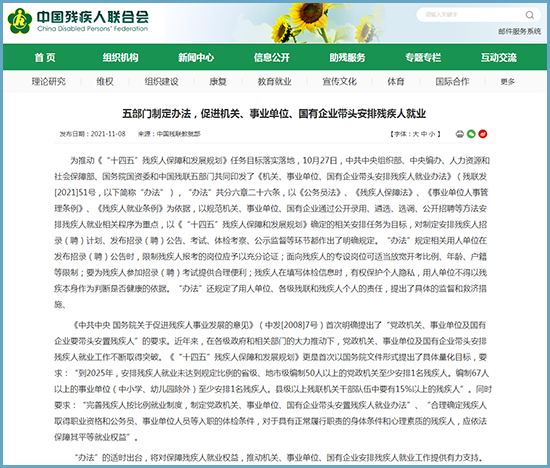Go to 首页 tab
The width and height of the screenshot is (550, 468).
tap(45, 58)
